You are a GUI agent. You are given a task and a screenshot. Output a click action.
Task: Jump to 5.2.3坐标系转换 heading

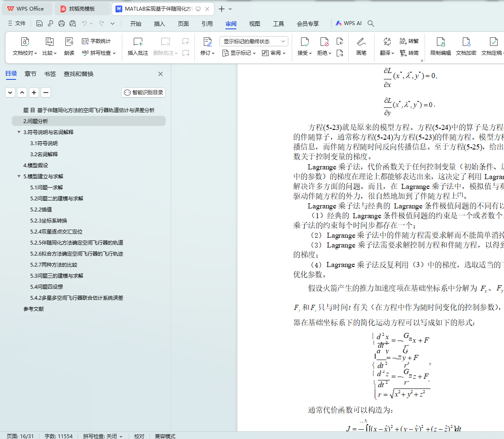[48, 220]
